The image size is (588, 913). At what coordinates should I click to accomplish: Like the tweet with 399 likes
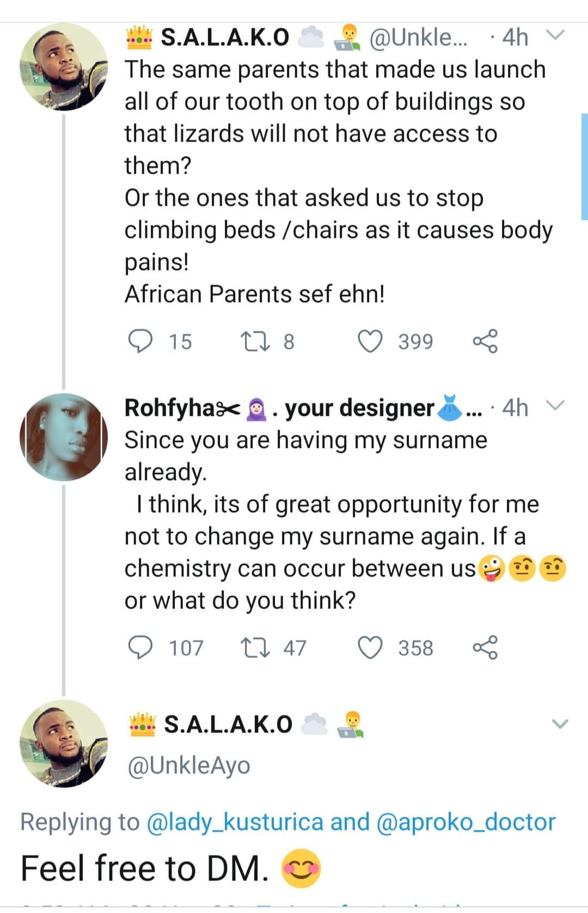370,341
